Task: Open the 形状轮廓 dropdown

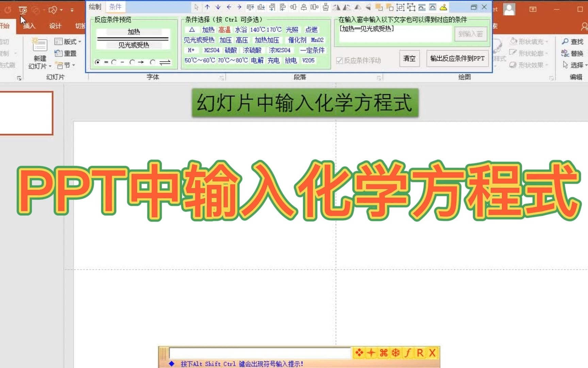Action: [x=528, y=53]
